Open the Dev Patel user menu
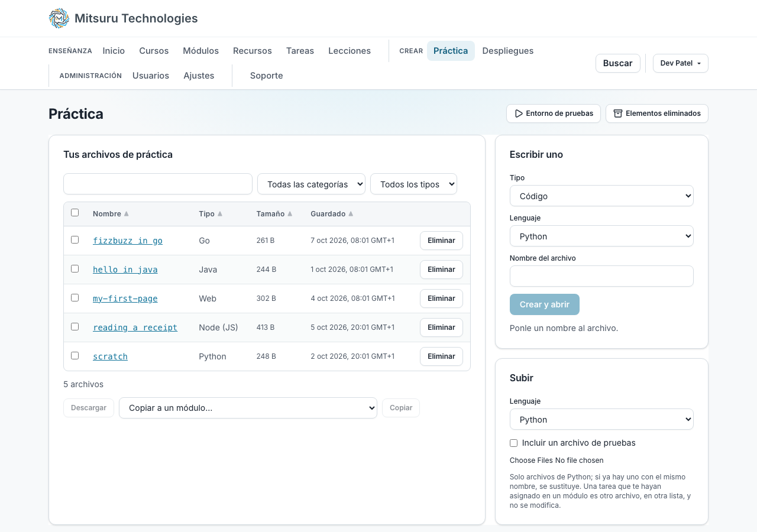This screenshot has width=757, height=532. pyautogui.click(x=681, y=63)
